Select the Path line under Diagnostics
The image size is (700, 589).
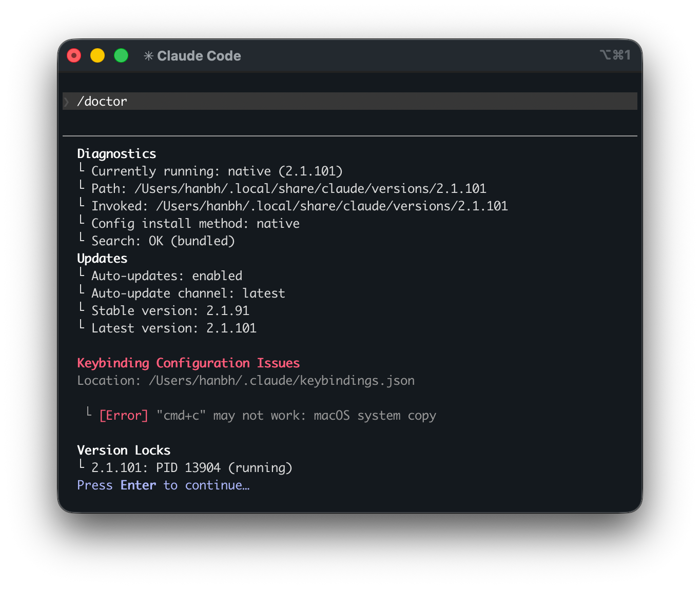coord(288,189)
